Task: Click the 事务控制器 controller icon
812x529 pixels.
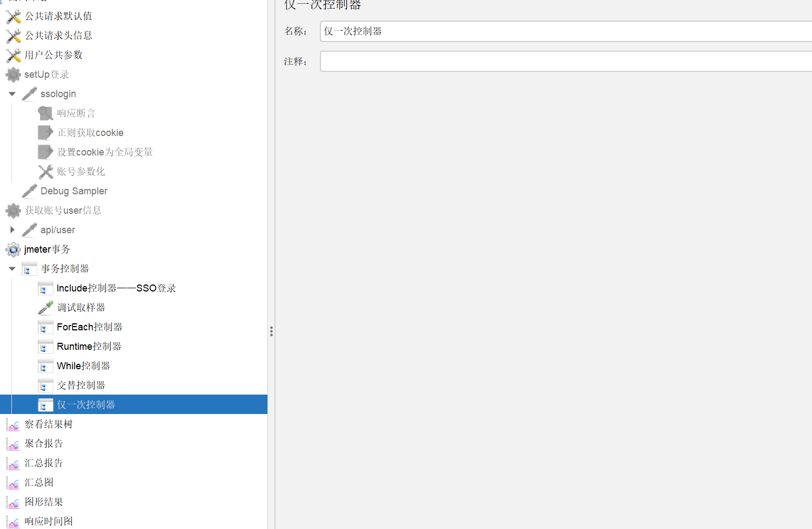Action: (x=30, y=269)
